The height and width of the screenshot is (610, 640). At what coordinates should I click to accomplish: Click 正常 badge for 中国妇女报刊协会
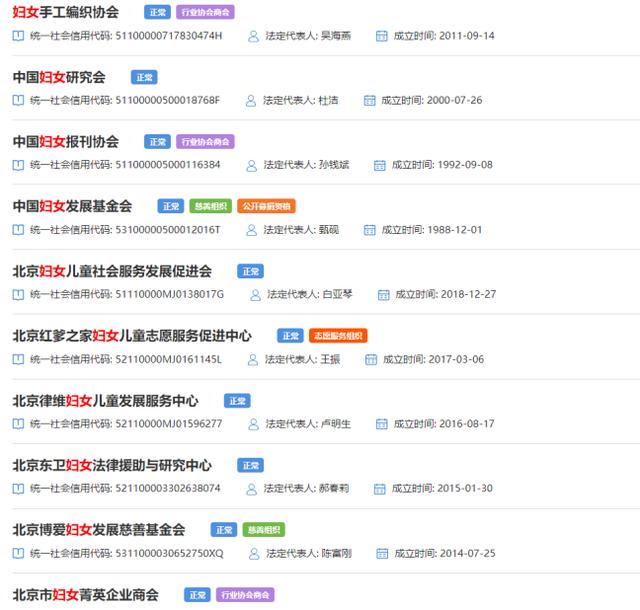click(x=157, y=142)
